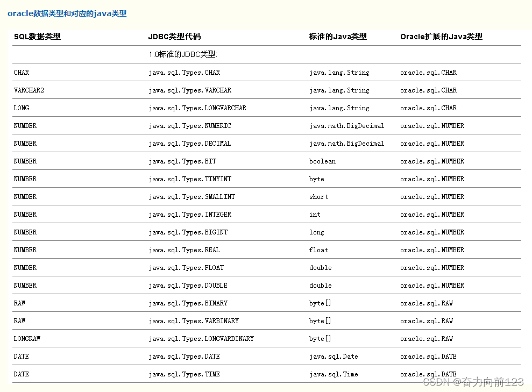Click java.math.BigDecimal in the NUMERIC row

[347, 126]
